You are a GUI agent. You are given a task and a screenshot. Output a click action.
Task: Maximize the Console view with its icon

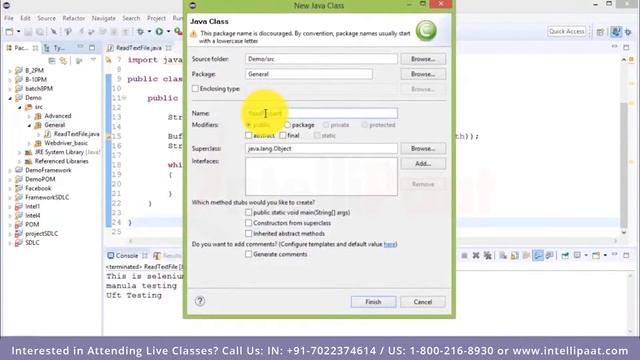[626, 256]
